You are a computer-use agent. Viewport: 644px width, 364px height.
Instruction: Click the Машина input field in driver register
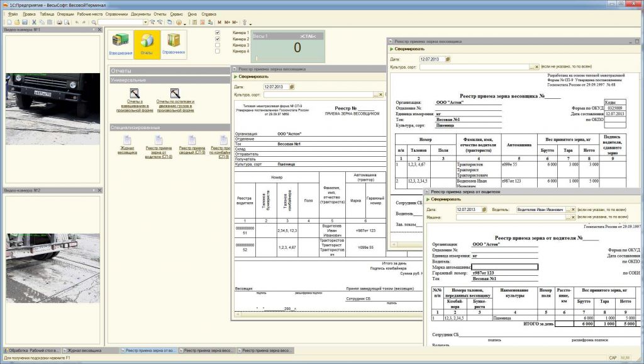click(511, 217)
